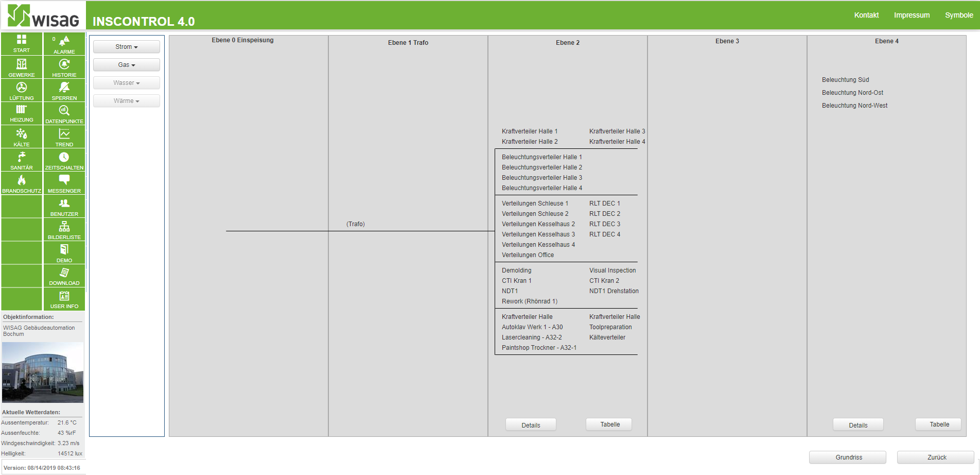The image size is (980, 475).
Task: Click the WISAG logo
Action: [x=43, y=15]
